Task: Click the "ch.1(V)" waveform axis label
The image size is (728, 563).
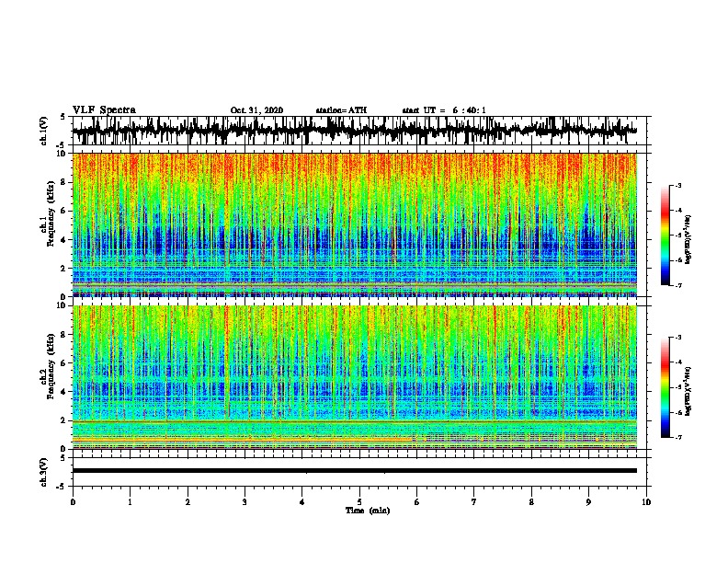Action: coord(44,131)
